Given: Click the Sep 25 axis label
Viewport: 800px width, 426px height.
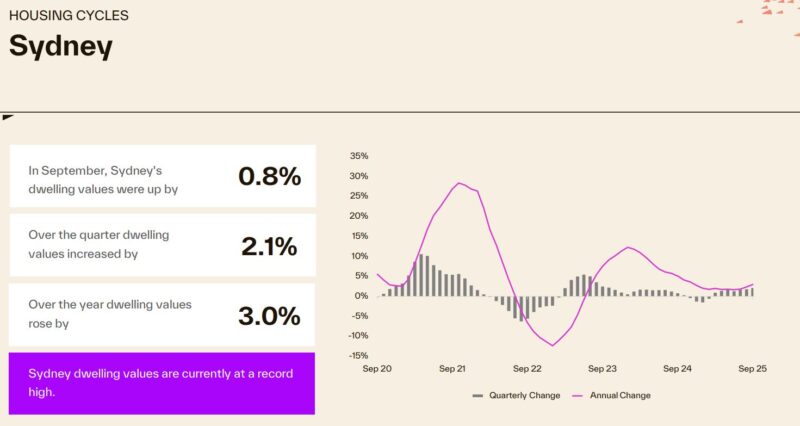Looking at the screenshot, I should pos(752,368).
